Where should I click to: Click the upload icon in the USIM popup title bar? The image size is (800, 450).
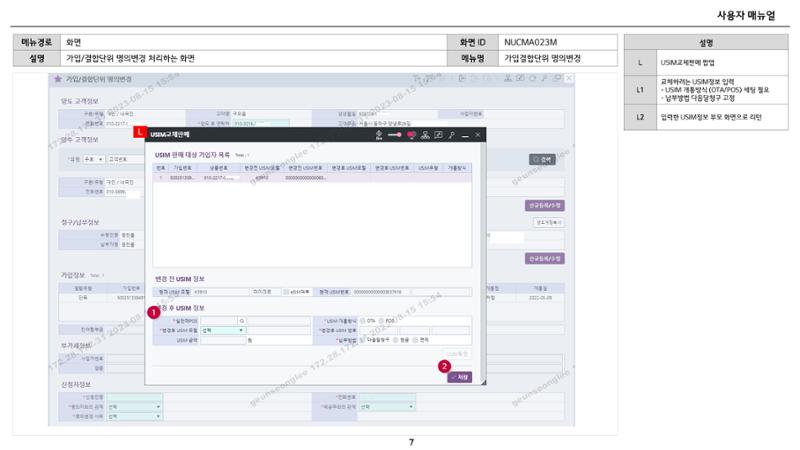(379, 135)
